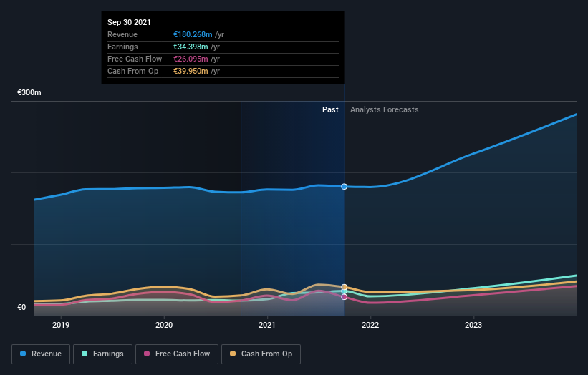Click the 2022 x-axis label
This screenshot has height=375, width=588.
370,325
